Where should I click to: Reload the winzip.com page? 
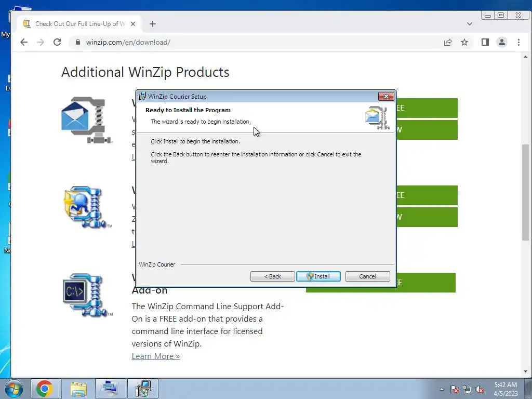click(x=57, y=42)
